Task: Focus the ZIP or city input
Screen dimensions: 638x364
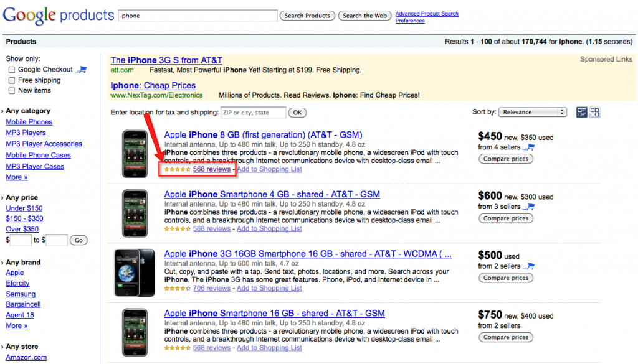Action: coord(253,113)
